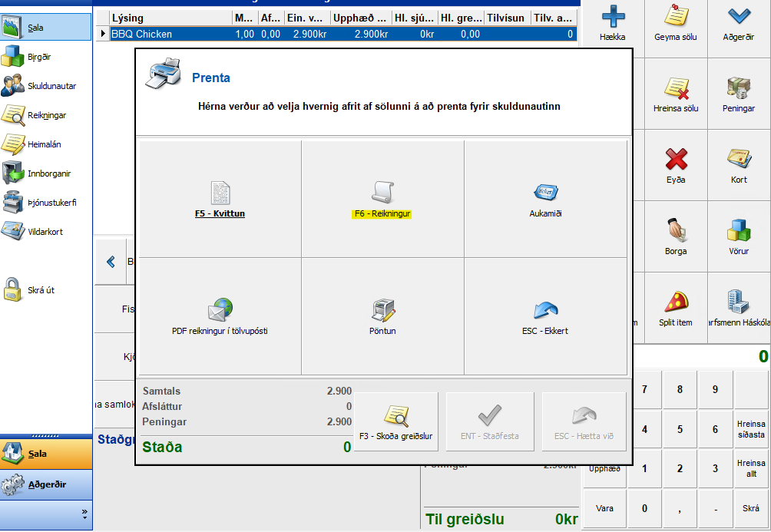Viewport: 771px width, 532px height.
Task: Click the Skrá út lock icon
Action: [14, 289]
